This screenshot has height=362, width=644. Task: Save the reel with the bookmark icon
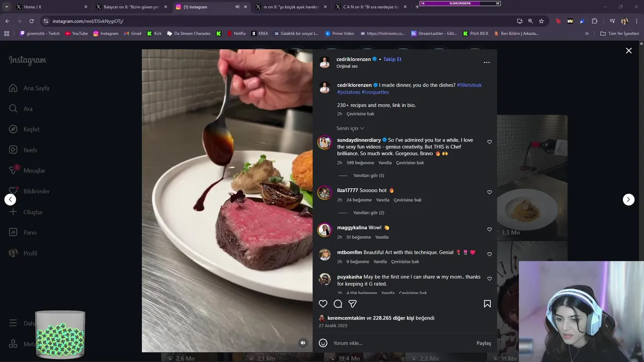(x=487, y=304)
